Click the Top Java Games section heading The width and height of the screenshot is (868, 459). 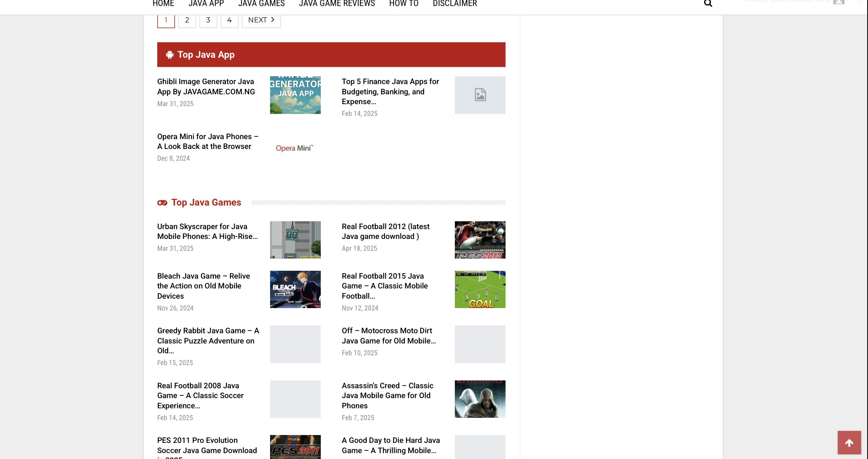tap(206, 203)
